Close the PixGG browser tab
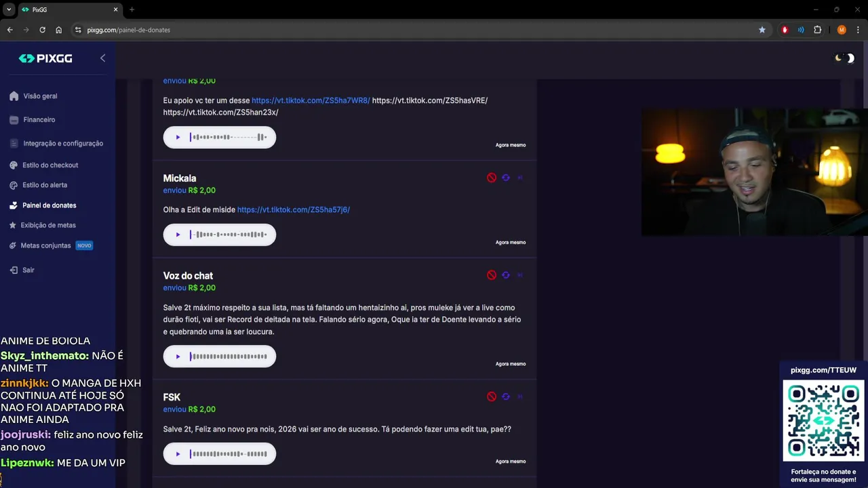868x488 pixels. [x=115, y=9]
